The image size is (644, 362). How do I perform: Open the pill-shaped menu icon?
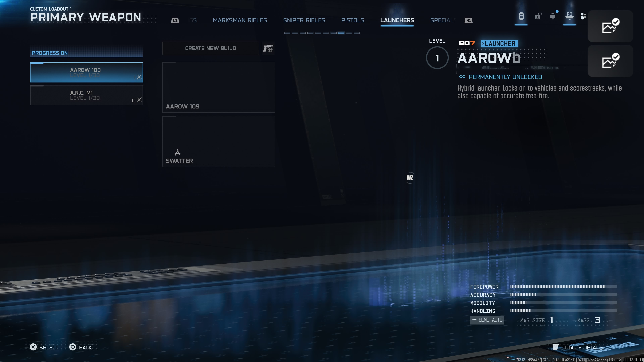tap(521, 16)
